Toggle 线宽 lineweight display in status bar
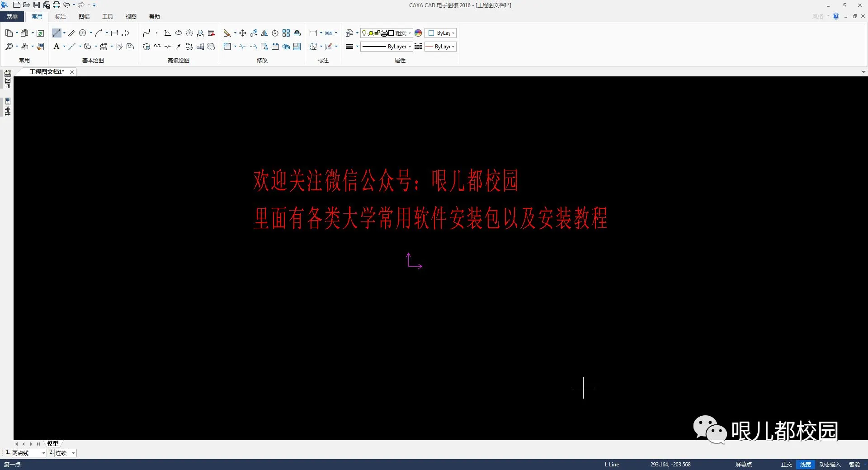This screenshot has width=868, height=470. click(806, 465)
